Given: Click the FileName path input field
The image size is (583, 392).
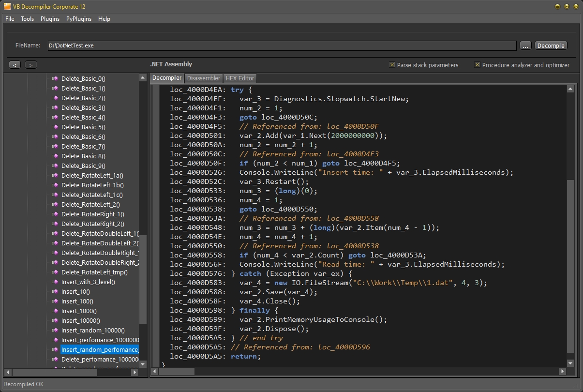Looking at the screenshot, I should click(282, 45).
